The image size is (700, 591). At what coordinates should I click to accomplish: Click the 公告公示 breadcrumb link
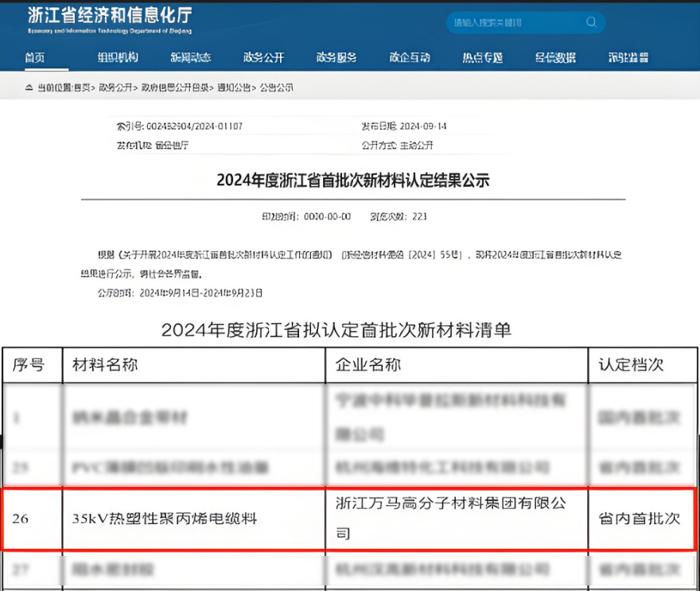pyautogui.click(x=277, y=87)
